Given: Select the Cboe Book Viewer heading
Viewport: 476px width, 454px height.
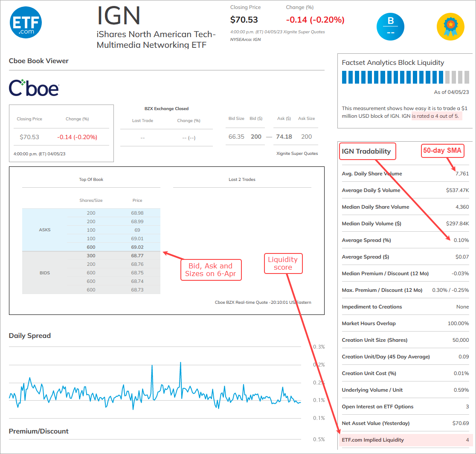Looking at the screenshot, I should (38, 61).
